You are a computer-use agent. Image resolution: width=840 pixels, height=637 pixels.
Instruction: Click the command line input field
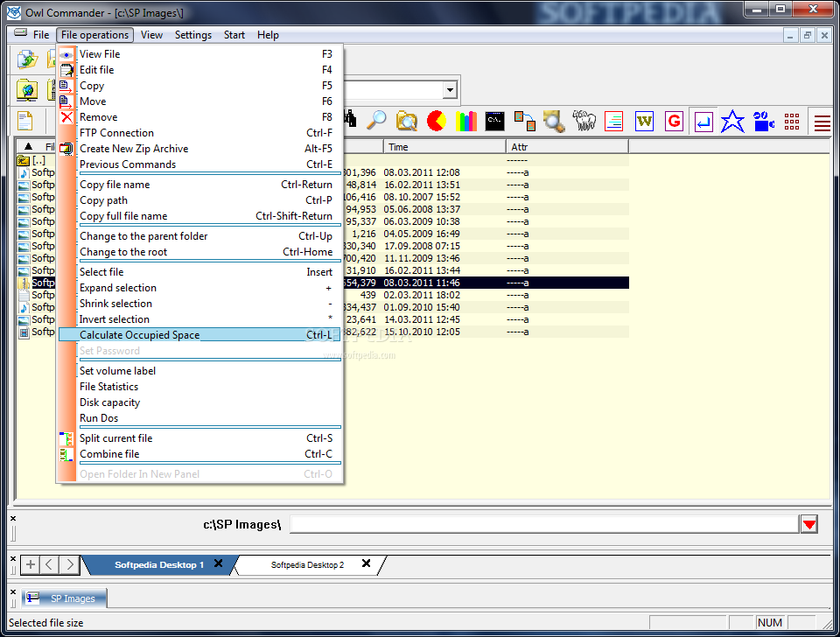click(x=544, y=524)
